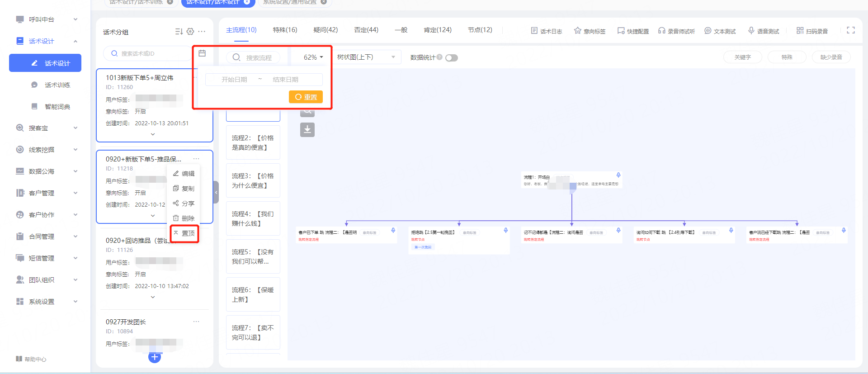Open the more options dots in 话术分组 header

coord(202,32)
